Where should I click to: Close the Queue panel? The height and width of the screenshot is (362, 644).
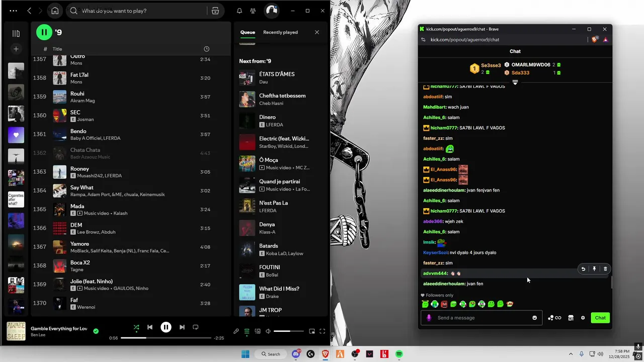[317, 32]
